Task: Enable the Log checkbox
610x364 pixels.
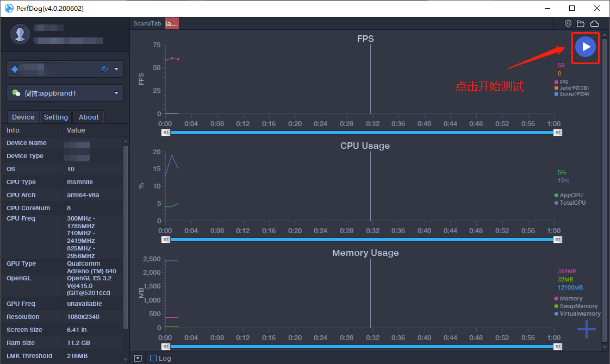Action: pyautogui.click(x=153, y=358)
